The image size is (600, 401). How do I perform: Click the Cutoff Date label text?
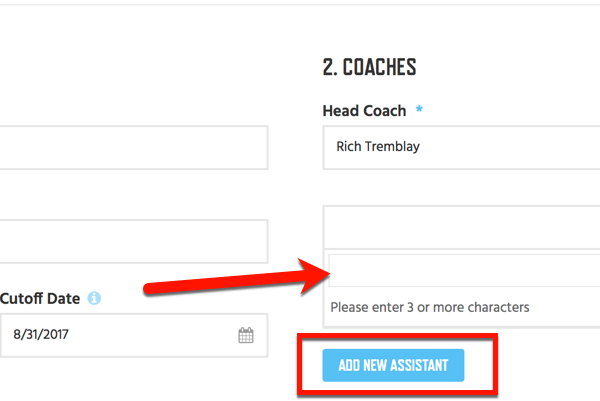40,298
